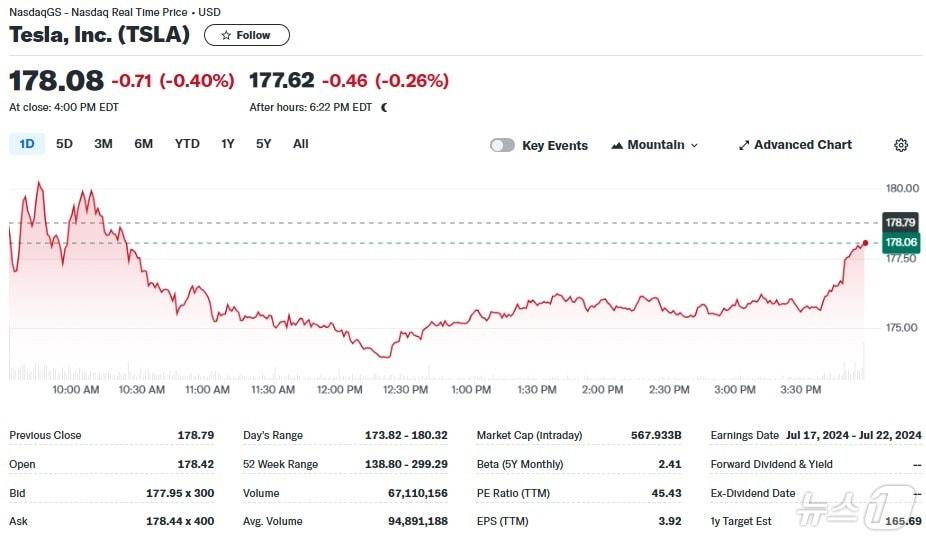Select the 1D time range tab
This screenshot has height=542, width=926.
tap(27, 144)
